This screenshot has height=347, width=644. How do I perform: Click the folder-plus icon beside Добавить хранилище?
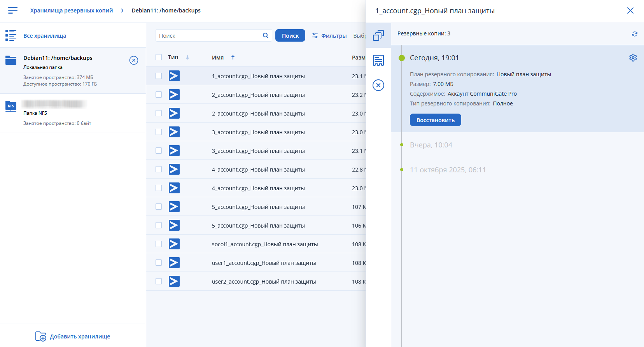click(41, 336)
